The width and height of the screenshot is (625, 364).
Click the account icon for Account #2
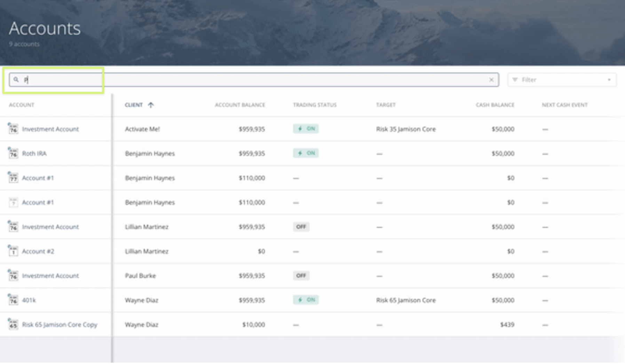[13, 251]
